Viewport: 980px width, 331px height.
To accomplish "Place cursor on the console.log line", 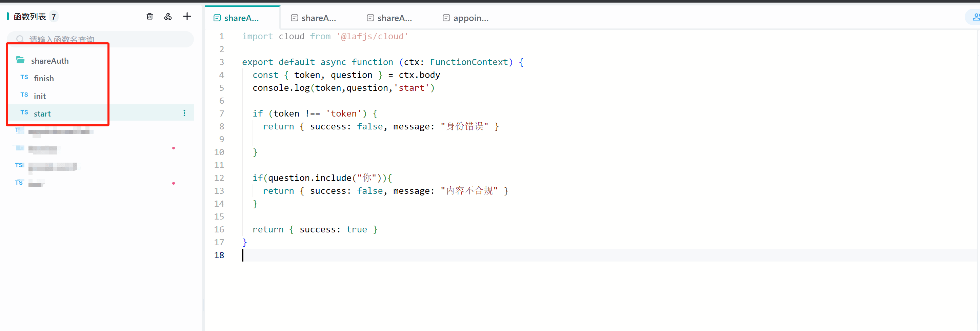I will pyautogui.click(x=342, y=88).
